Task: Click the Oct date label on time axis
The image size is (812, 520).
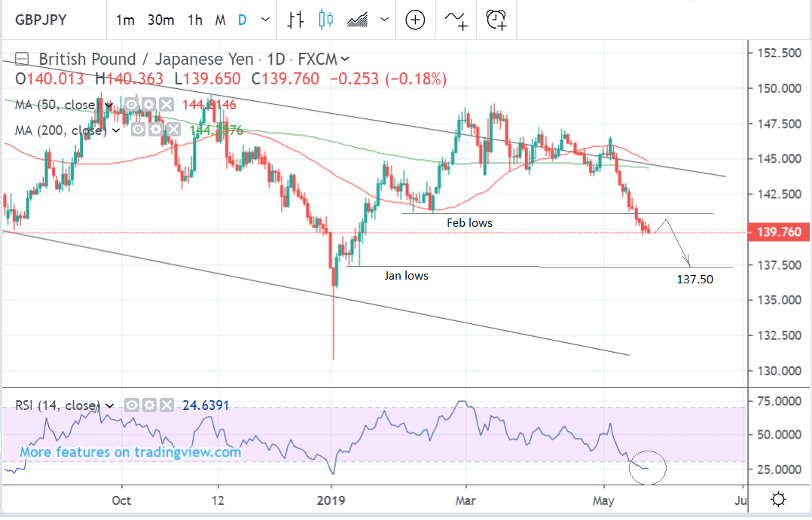Action: pos(122,501)
